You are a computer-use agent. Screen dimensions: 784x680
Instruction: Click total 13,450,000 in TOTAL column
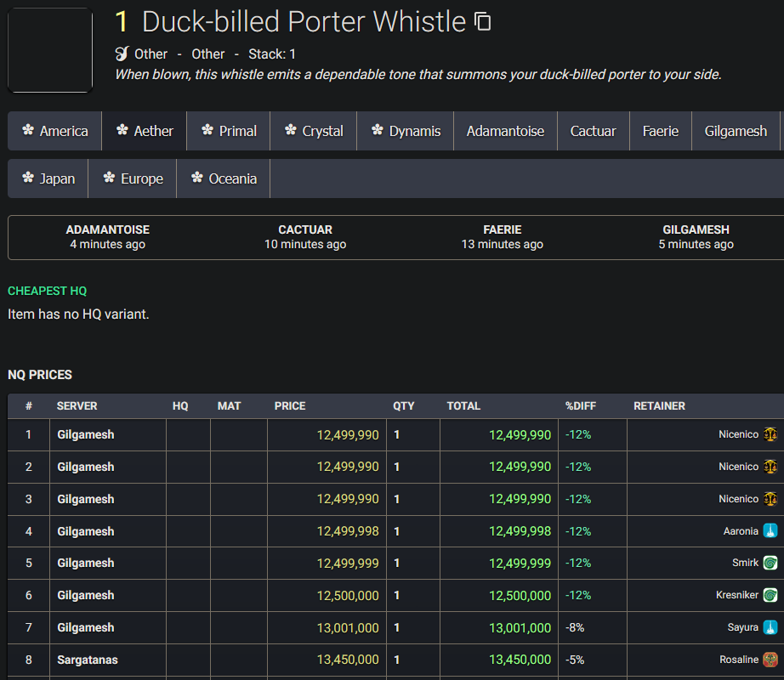(520, 660)
